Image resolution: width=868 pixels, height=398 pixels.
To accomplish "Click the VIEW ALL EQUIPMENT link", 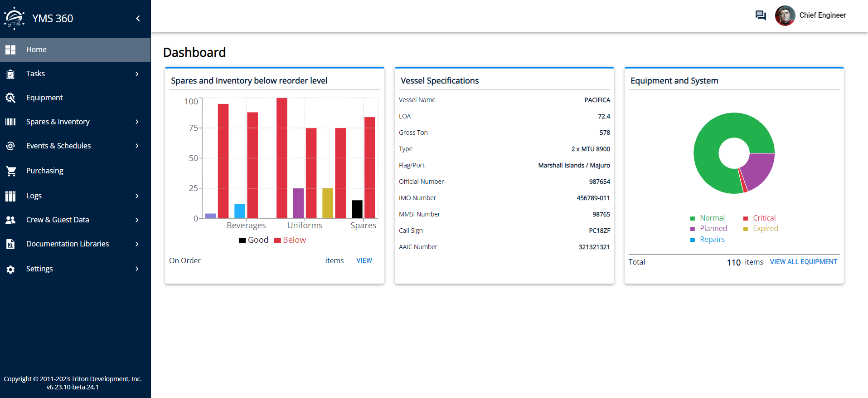I will (803, 262).
